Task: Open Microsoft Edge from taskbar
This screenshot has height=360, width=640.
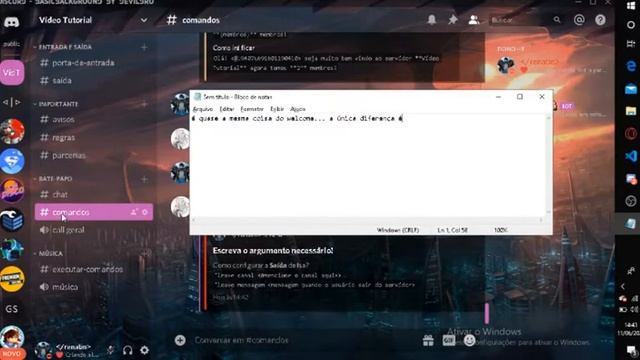Action: point(631,66)
